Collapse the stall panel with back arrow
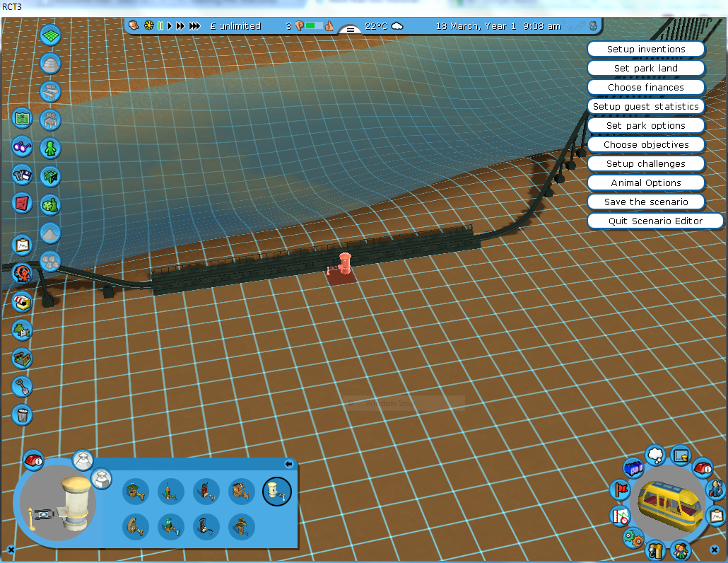 pyautogui.click(x=288, y=464)
